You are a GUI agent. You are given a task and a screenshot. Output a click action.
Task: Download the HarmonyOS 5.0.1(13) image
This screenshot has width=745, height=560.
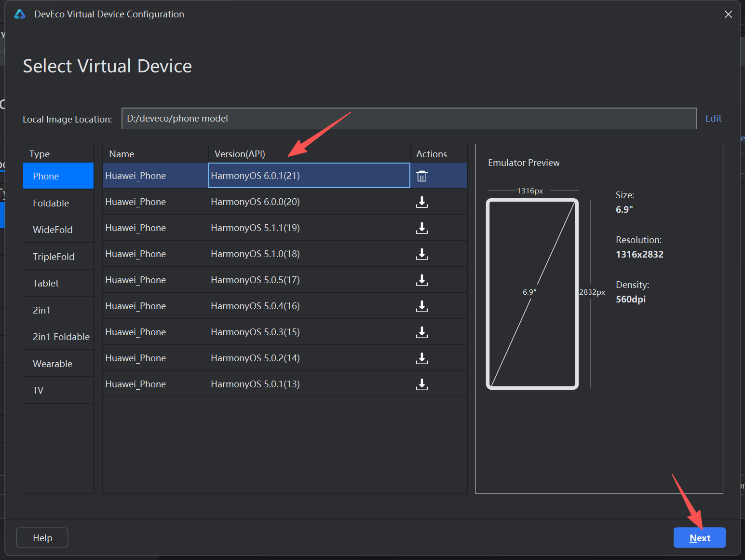tap(422, 384)
